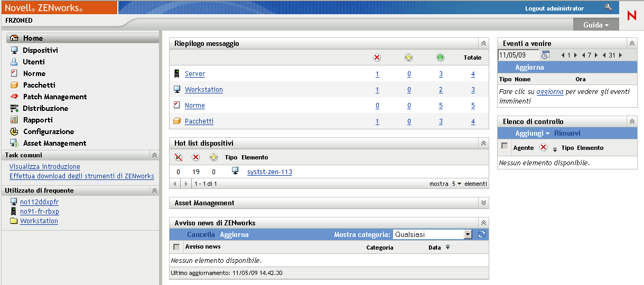This screenshot has width=644, height=285.
Task: Go back 31 days with left arrow
Action: pyautogui.click(x=604, y=55)
